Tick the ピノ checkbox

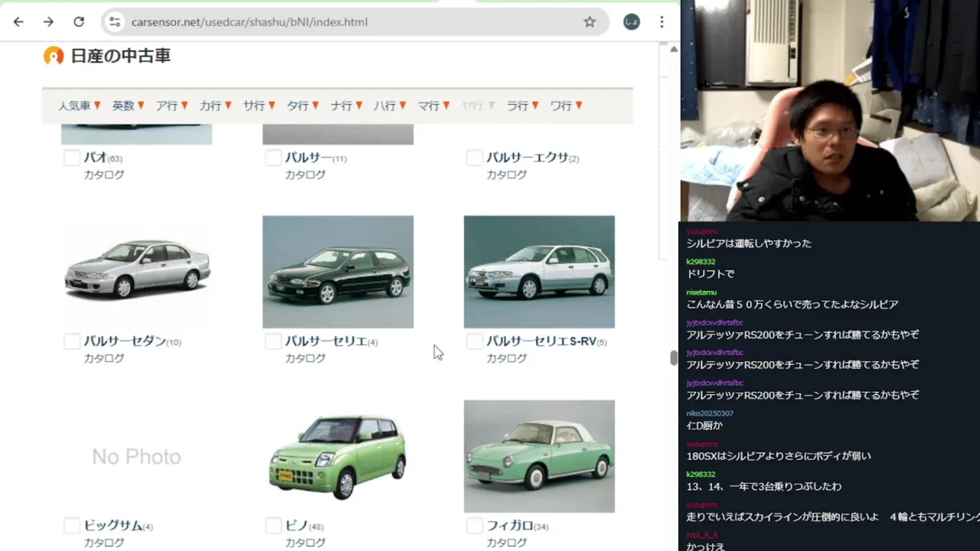click(x=273, y=526)
